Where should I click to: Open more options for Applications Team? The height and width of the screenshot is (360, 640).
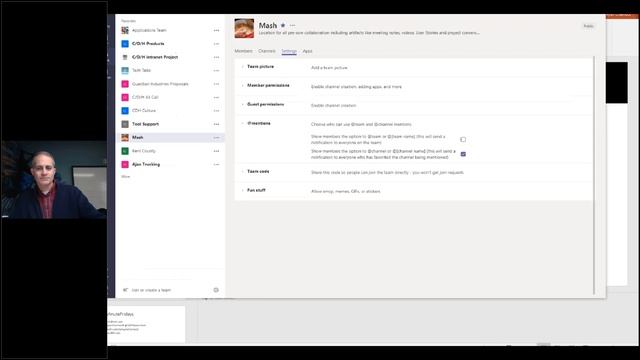(x=216, y=30)
